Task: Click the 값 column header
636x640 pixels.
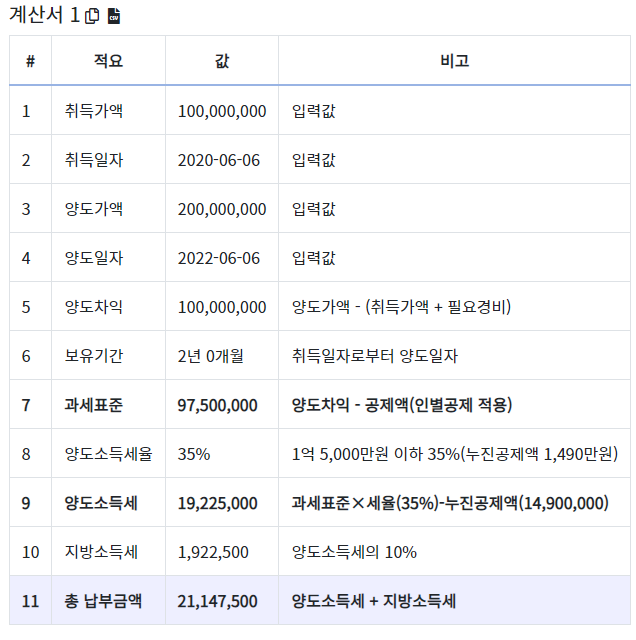Action: click(222, 61)
